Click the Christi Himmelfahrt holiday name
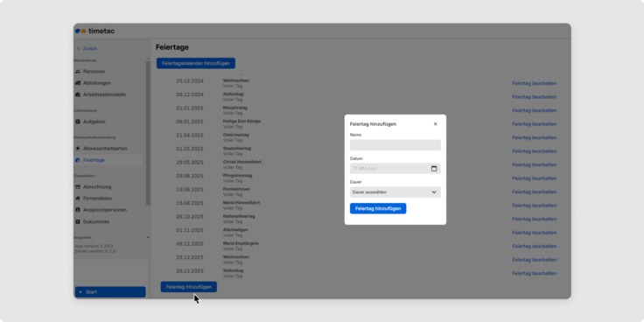This screenshot has height=322, width=644. [x=242, y=162]
